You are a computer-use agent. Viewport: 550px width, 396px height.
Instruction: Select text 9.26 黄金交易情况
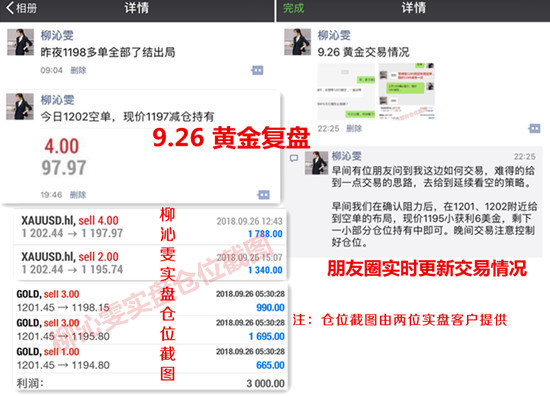click(363, 52)
